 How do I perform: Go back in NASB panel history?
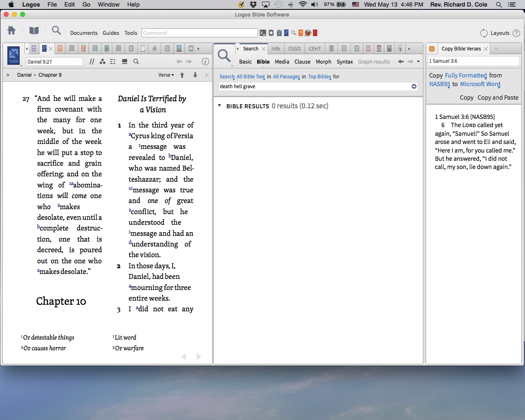pyautogui.click(x=179, y=62)
